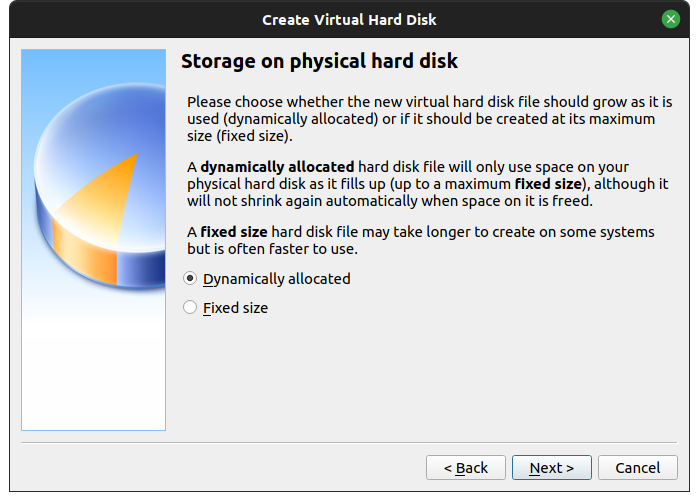Screen dimensions: 699x501
Task: Click the Dynamically allocated option label text
Action: pos(276,279)
